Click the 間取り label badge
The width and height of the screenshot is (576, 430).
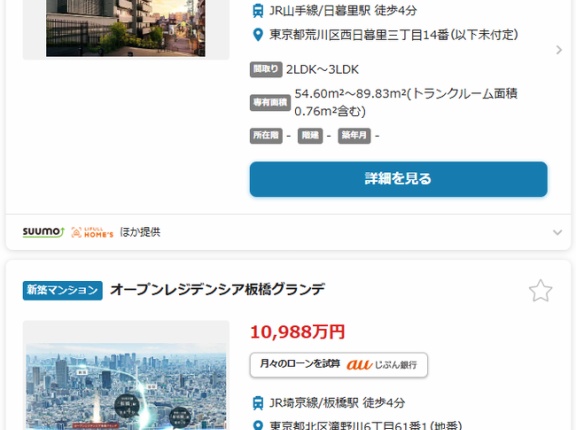click(x=266, y=69)
